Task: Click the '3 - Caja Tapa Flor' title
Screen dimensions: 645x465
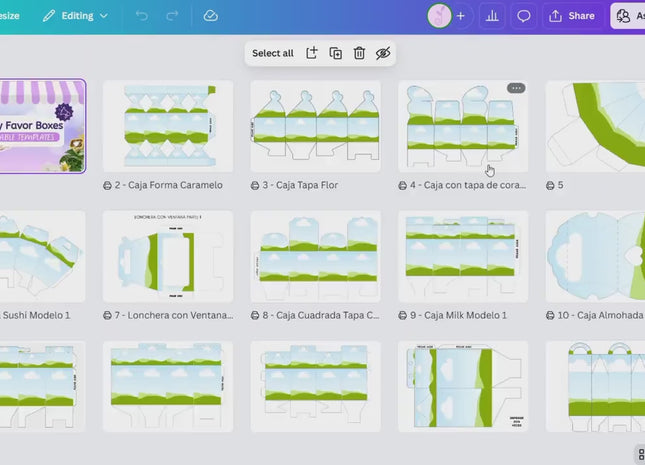Action: 300,185
